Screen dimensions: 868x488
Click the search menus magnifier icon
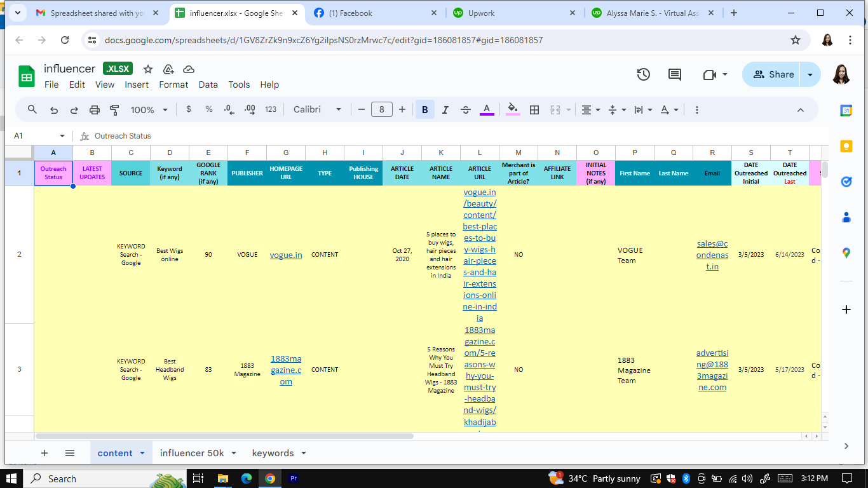32,110
